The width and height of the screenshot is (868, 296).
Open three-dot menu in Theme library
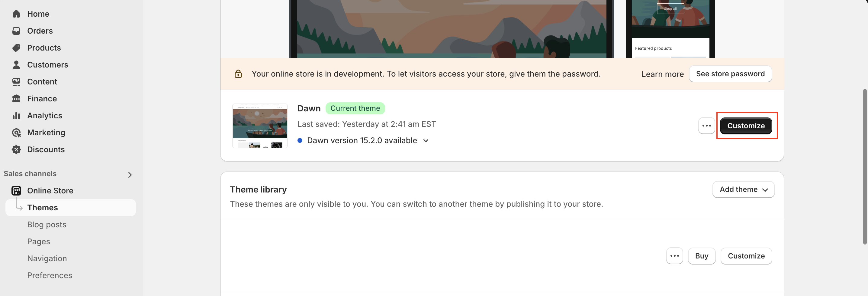(674, 256)
